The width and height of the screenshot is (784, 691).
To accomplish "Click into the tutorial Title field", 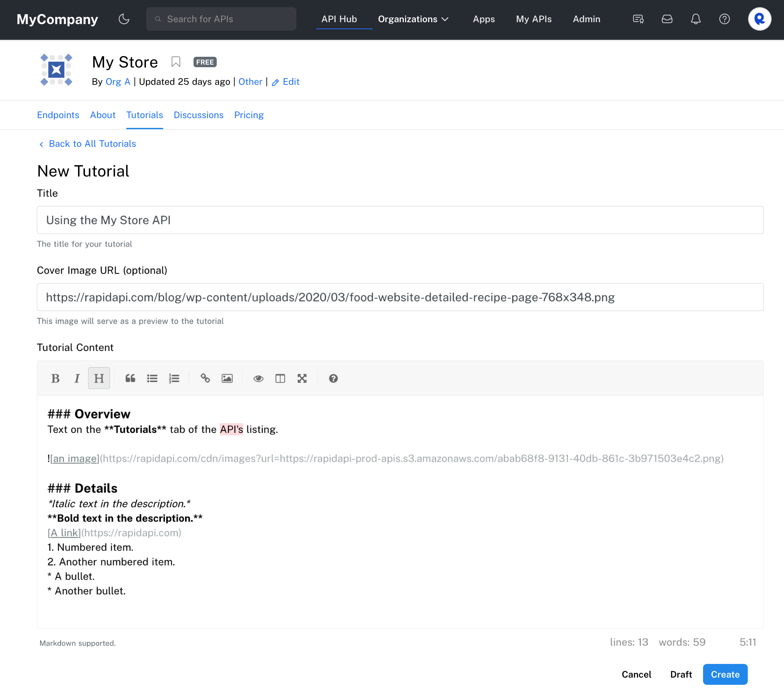I will pyautogui.click(x=400, y=220).
